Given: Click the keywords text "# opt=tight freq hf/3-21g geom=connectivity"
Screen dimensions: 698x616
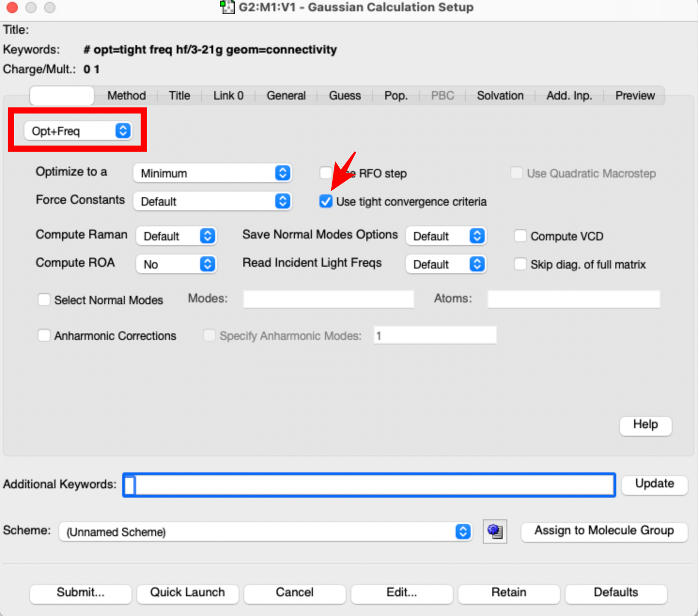Looking at the screenshot, I should [210, 50].
